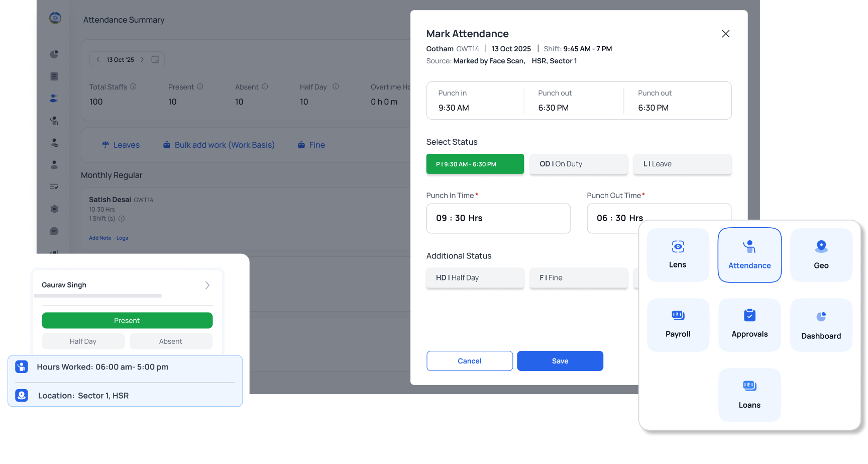Open the calendar date picker icon
Viewport: 868px width, 464px height.
tap(155, 59)
